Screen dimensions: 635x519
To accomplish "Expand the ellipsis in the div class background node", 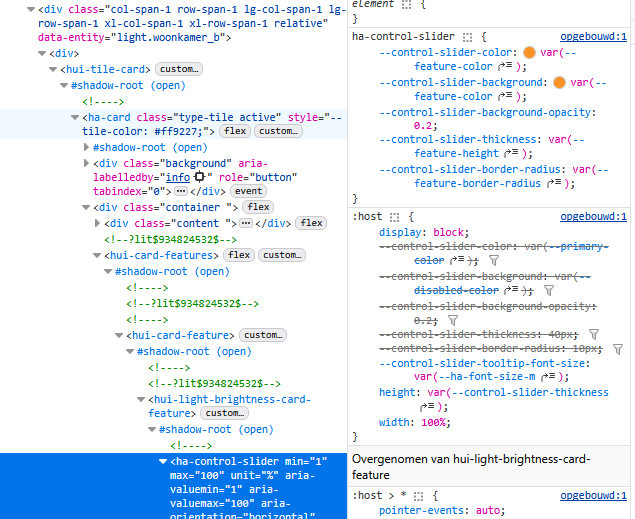I will click(181, 191).
